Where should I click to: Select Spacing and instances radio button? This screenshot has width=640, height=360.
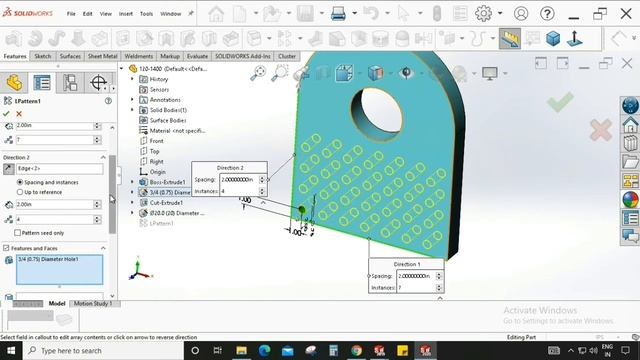20,182
